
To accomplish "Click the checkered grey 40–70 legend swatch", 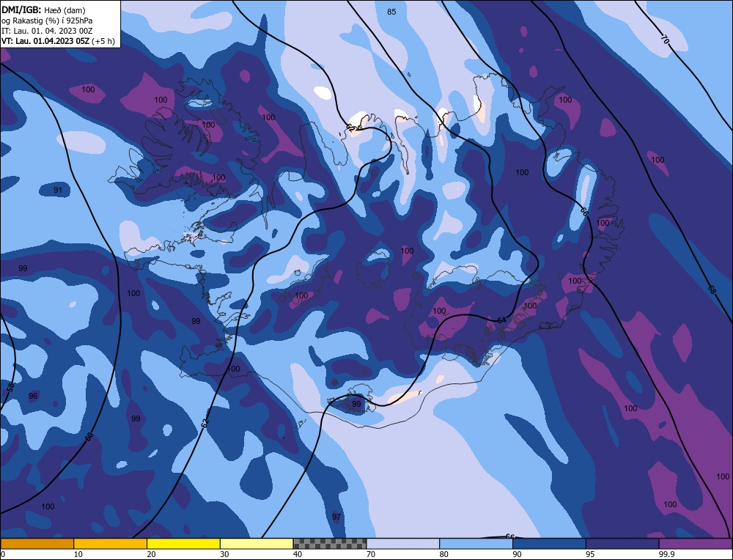I will point(330,544).
